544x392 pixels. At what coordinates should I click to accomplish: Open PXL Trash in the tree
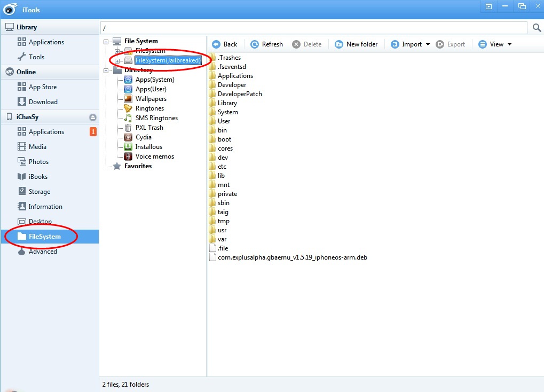(x=149, y=128)
